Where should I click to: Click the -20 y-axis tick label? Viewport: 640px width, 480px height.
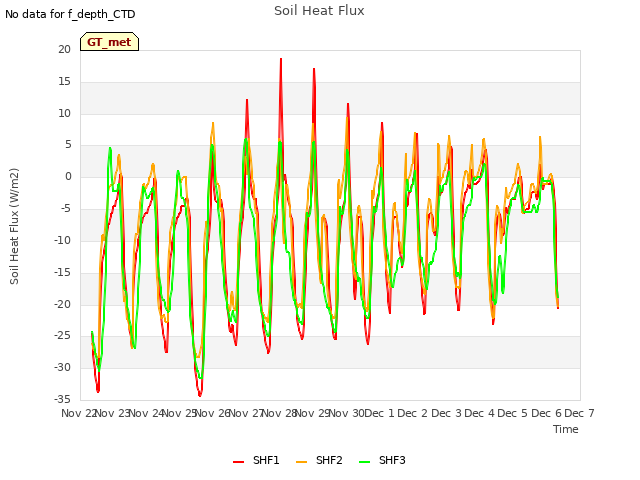pyautogui.click(x=62, y=304)
